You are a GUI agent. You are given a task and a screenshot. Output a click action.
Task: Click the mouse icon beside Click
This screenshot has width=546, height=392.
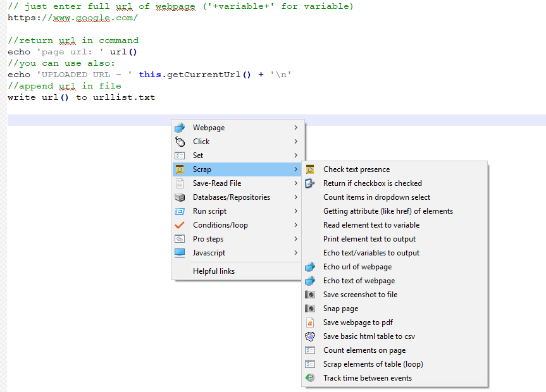[180, 142]
